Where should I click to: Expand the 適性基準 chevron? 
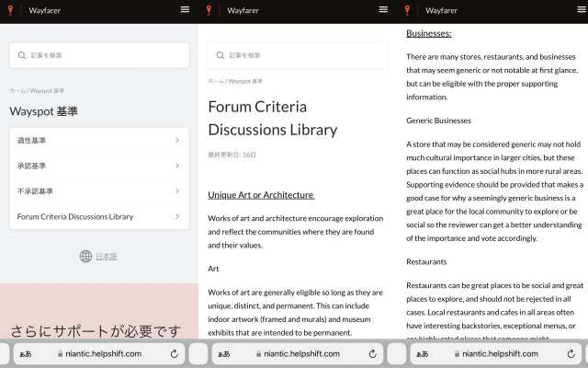(176, 141)
